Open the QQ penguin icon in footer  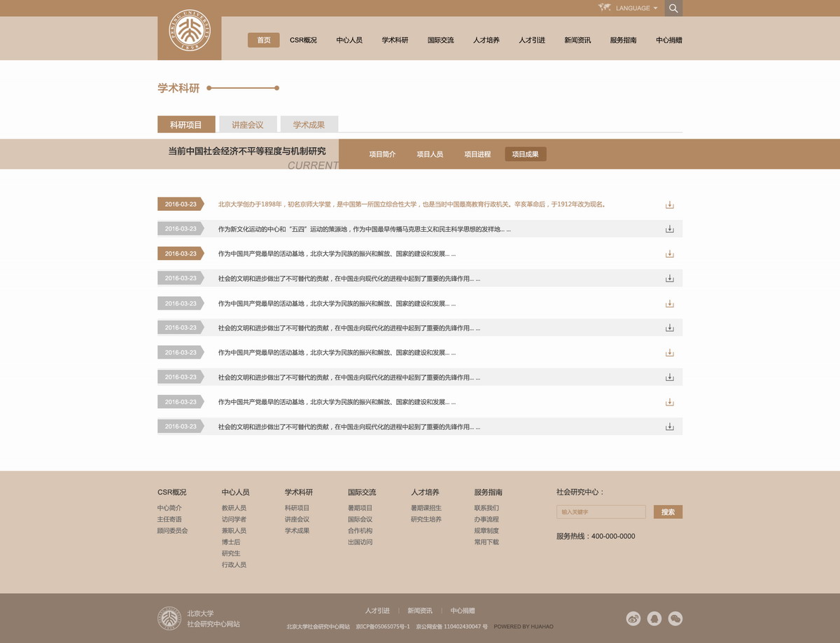654,618
